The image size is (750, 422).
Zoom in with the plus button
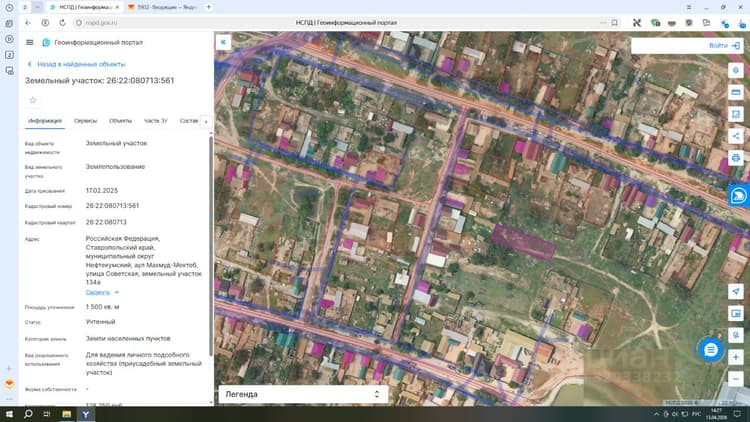[736, 357]
